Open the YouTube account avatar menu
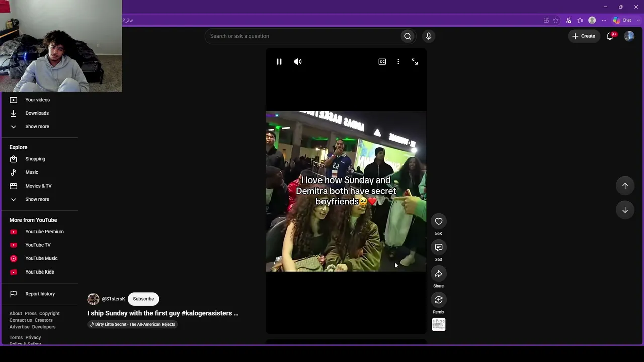 coord(629,36)
